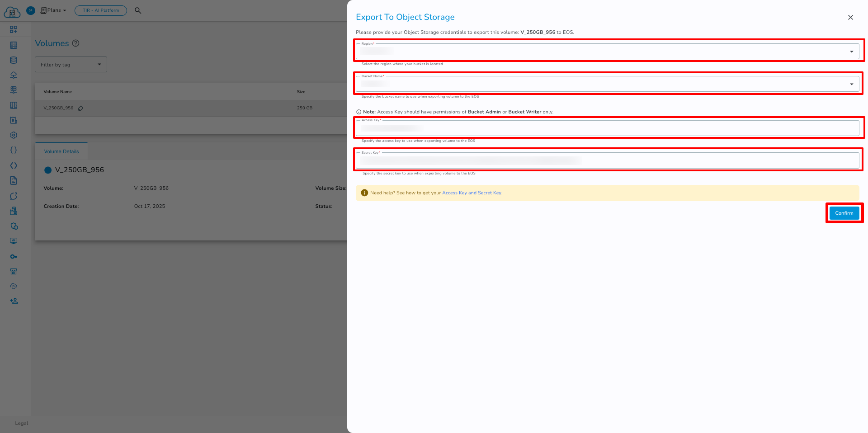Screen dimensions: 868x433
Task: Click the Confirm button
Action: (844, 213)
